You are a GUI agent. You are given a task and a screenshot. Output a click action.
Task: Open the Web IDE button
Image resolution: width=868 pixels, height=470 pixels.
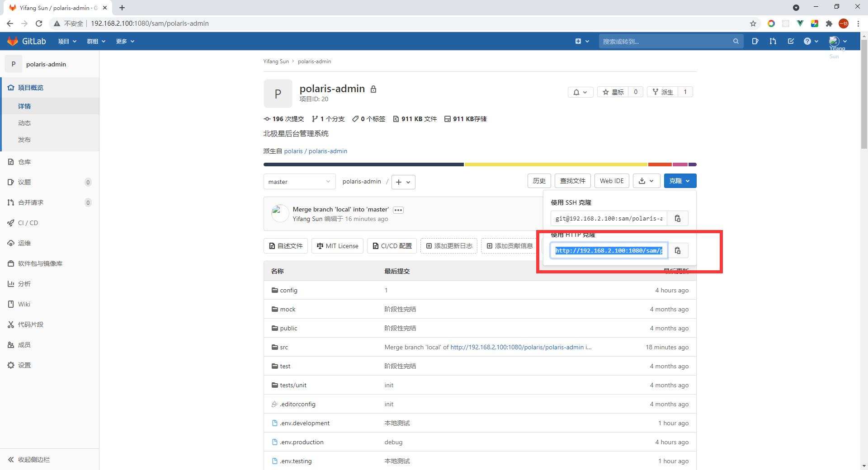click(612, 181)
